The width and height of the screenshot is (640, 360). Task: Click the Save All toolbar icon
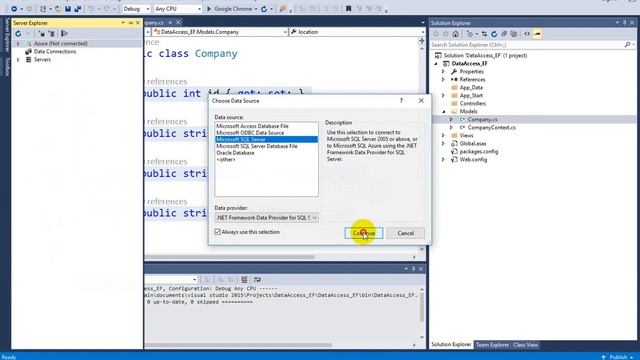tap(78, 9)
